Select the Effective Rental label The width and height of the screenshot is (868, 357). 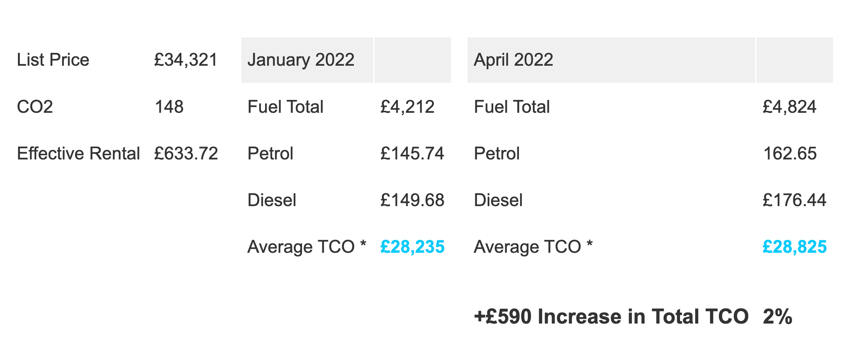(78, 154)
